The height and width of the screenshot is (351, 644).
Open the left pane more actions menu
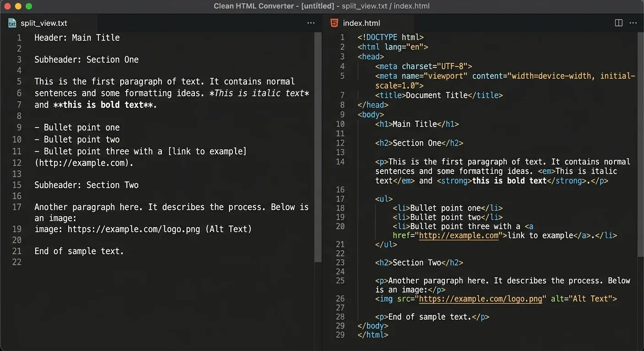point(311,23)
